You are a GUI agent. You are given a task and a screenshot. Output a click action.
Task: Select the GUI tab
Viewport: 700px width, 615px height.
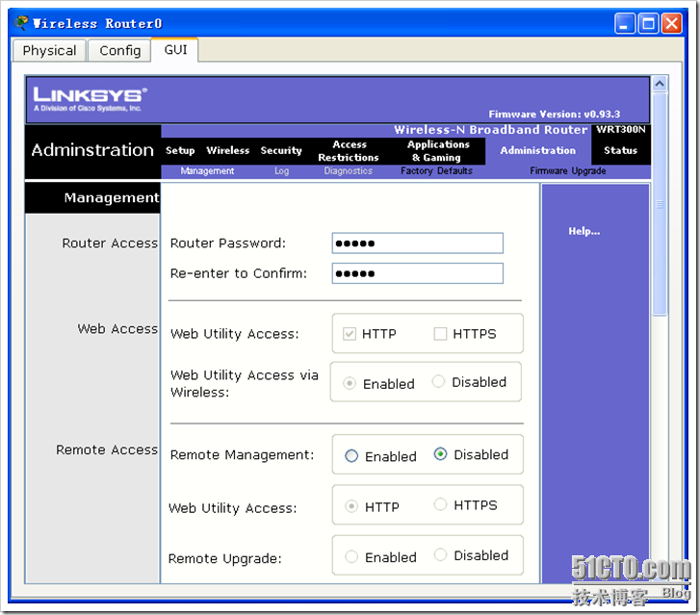175,49
